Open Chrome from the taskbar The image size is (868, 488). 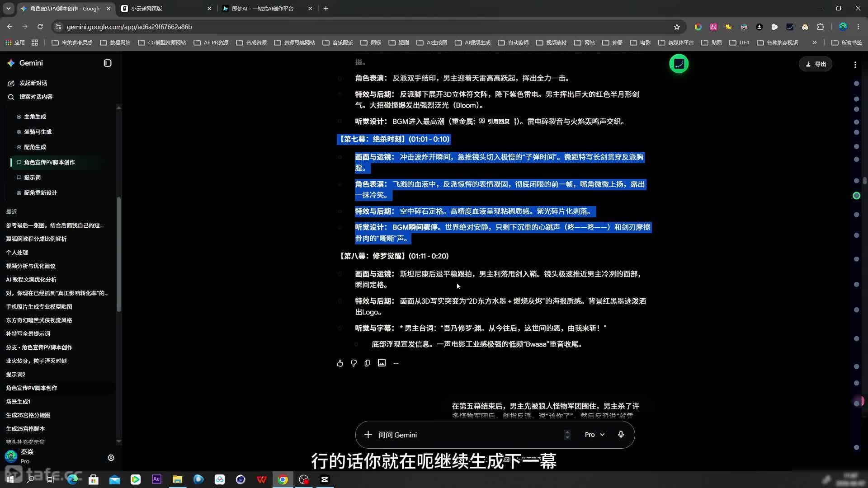point(283,479)
